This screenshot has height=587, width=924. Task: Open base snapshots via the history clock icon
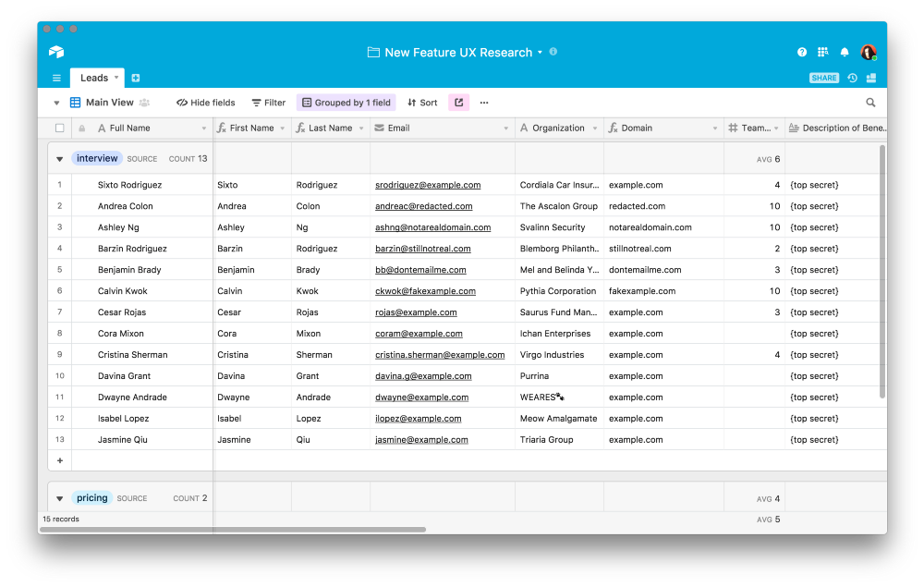(851, 78)
